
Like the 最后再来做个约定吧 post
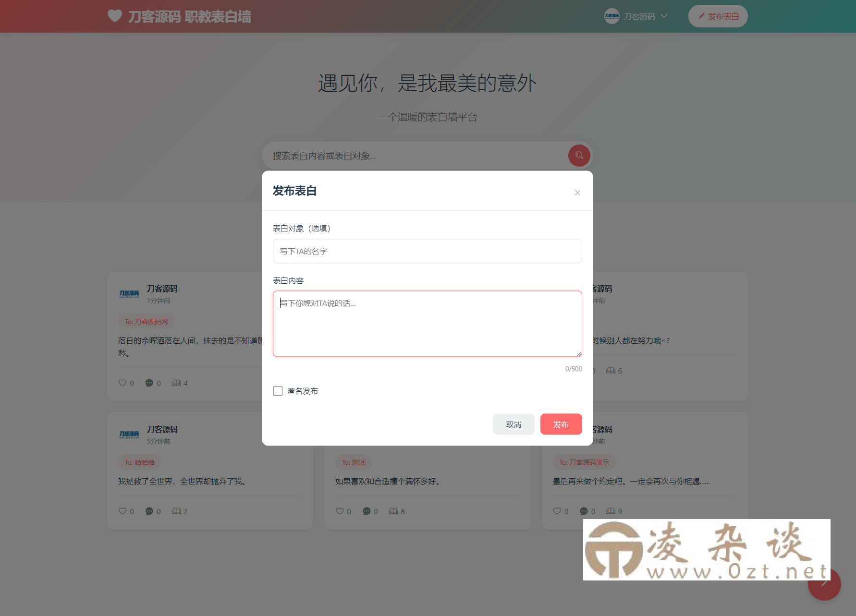(x=557, y=511)
